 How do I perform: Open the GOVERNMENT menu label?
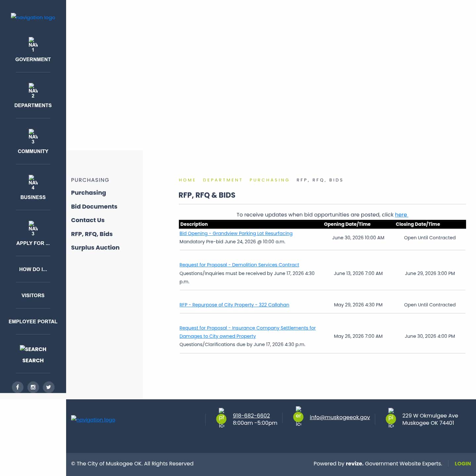point(33,59)
